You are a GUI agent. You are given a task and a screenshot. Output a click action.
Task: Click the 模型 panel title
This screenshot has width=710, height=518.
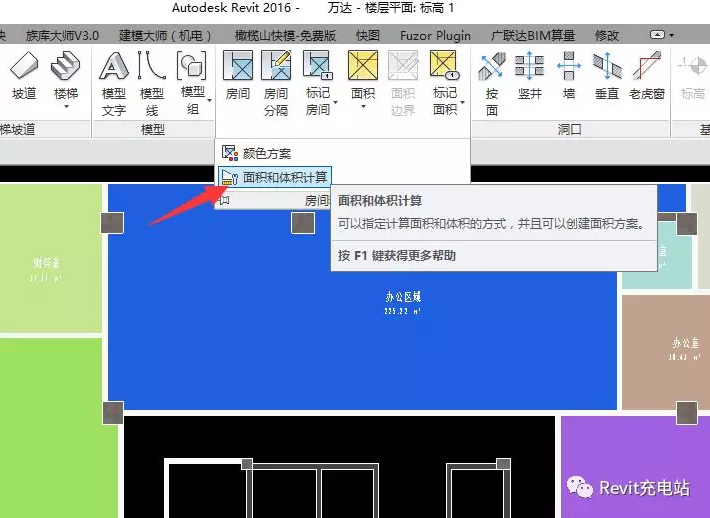[x=153, y=130]
